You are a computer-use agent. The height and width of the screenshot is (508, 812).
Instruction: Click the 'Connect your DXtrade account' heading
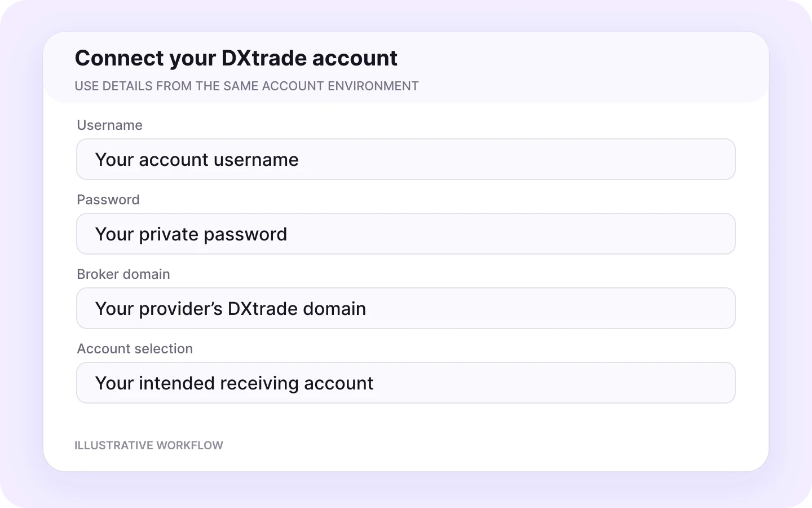click(x=236, y=58)
